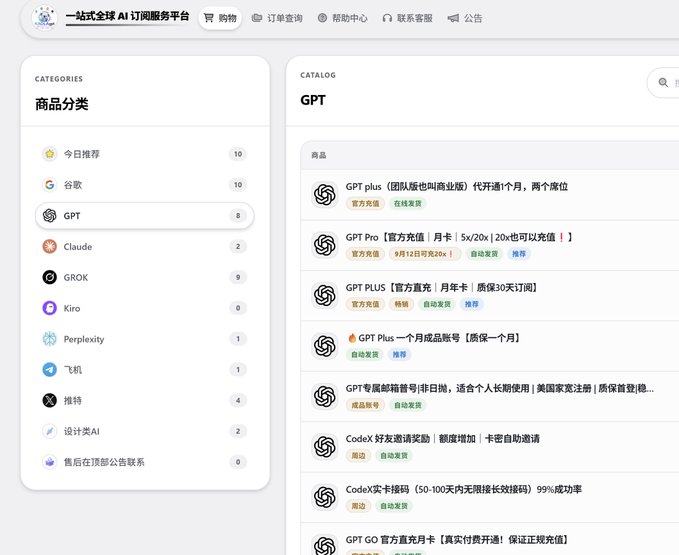Click the Google logo icon
The width and height of the screenshot is (679, 555).
(x=50, y=185)
